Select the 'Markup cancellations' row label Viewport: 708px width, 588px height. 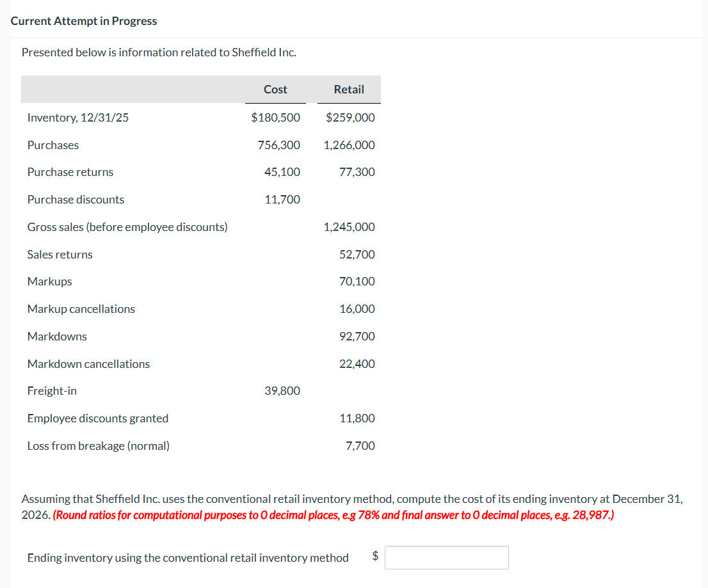(81, 308)
